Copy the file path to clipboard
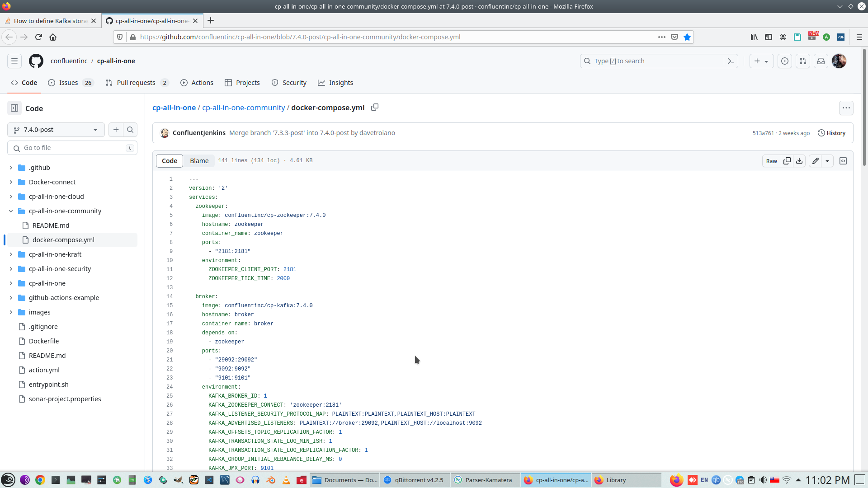The height and width of the screenshot is (488, 868). (x=374, y=107)
